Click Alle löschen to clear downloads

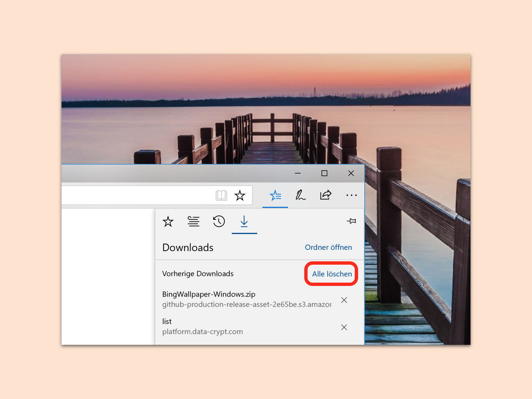332,274
